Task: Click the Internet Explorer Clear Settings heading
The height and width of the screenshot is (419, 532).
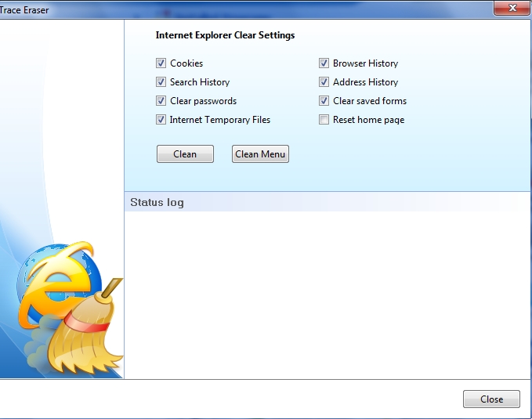Action: [x=225, y=35]
